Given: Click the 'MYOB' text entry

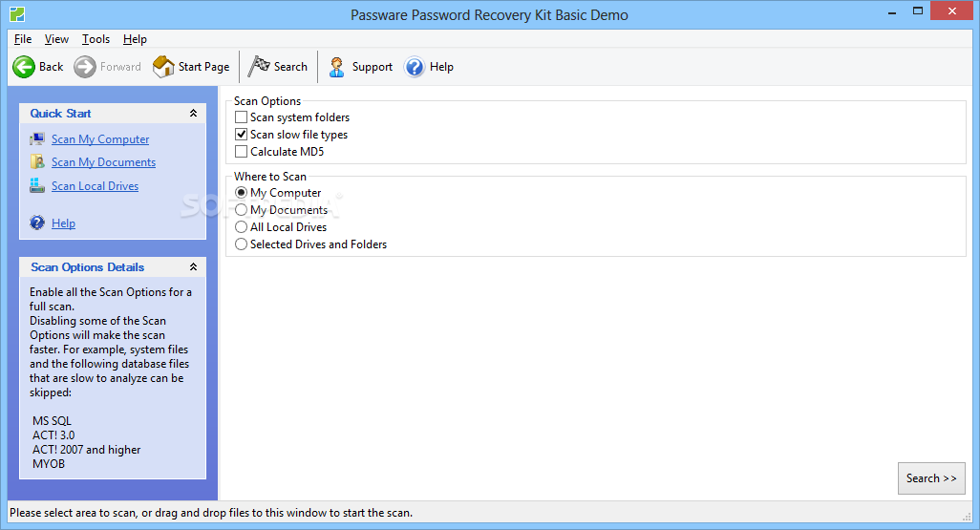Looking at the screenshot, I should click(x=49, y=464).
